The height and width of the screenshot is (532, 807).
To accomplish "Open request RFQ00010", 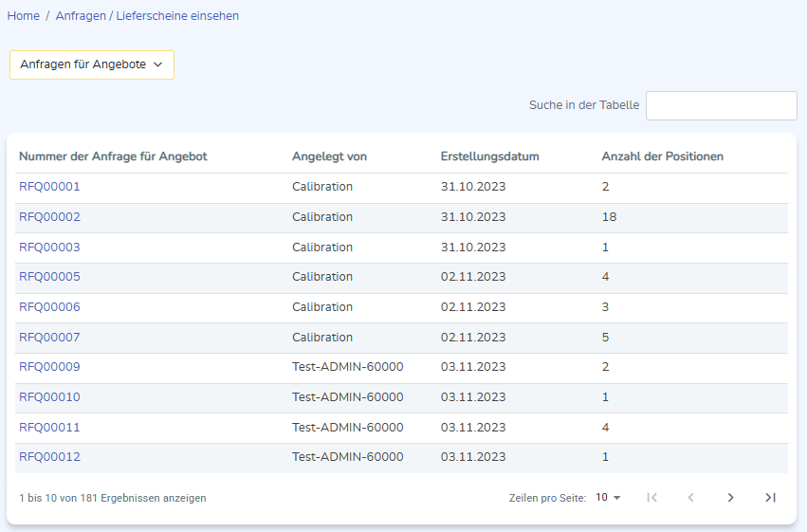I will coord(49,397).
